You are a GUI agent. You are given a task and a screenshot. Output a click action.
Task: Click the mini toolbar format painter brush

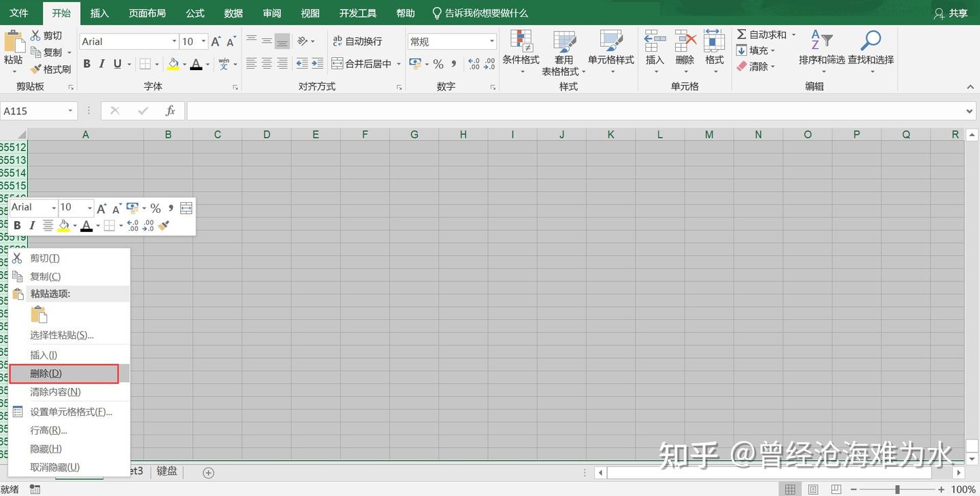[x=163, y=225]
